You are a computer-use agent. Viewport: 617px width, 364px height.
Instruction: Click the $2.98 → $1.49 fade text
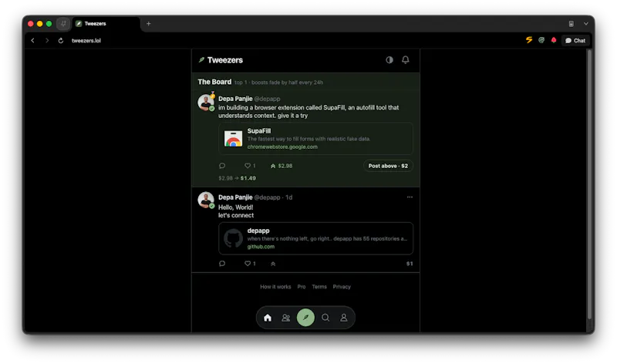point(238,178)
